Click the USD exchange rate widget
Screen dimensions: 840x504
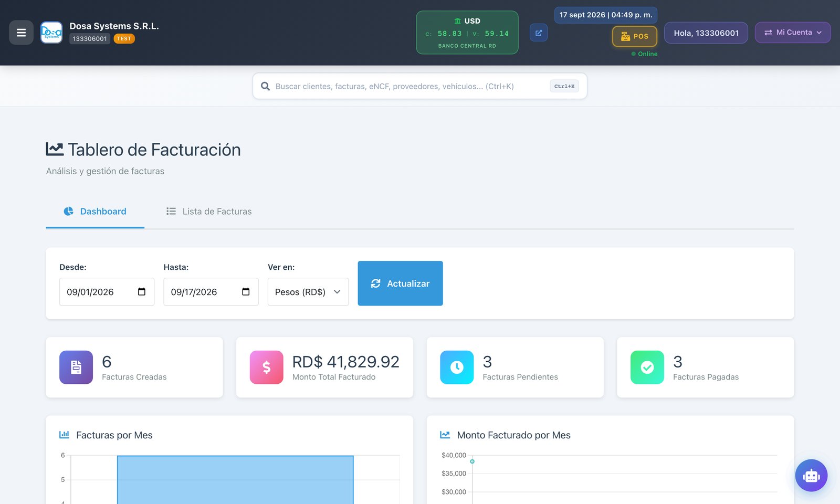(x=467, y=33)
